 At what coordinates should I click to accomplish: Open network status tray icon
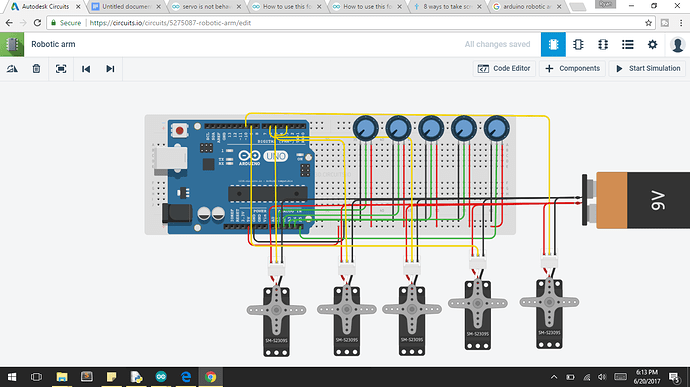(x=587, y=377)
